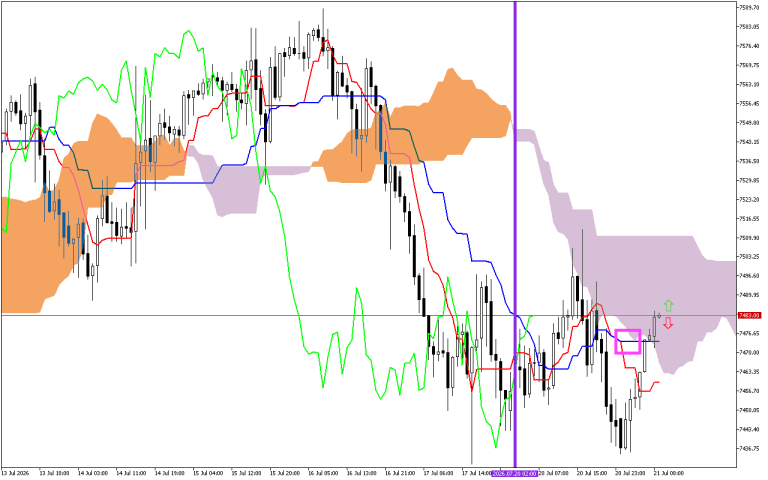Click the 7470.00 price axis label

point(749,353)
